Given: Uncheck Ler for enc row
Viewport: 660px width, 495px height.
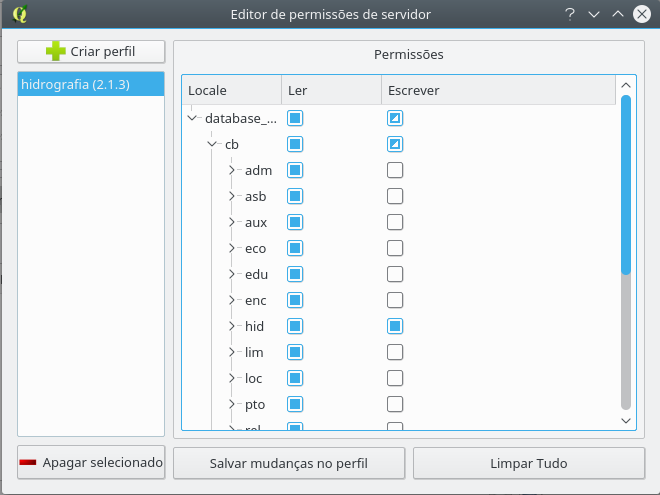Looking at the screenshot, I should click(295, 300).
